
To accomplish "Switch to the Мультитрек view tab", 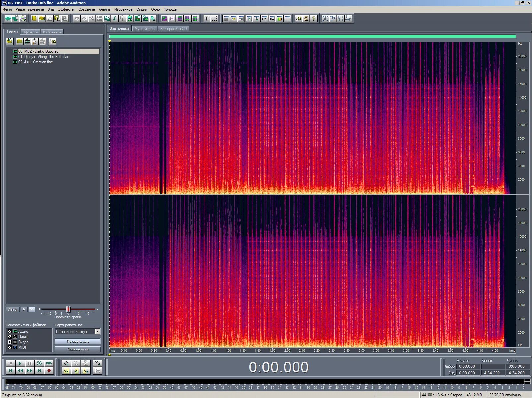I will [144, 29].
